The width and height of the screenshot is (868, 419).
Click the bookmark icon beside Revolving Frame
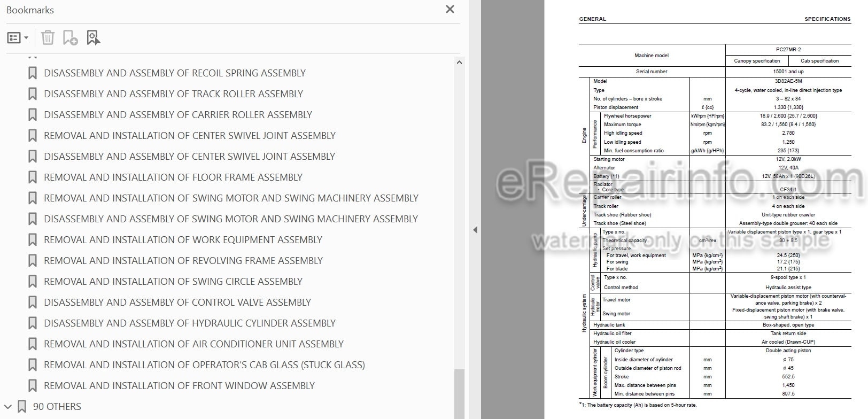coord(33,261)
